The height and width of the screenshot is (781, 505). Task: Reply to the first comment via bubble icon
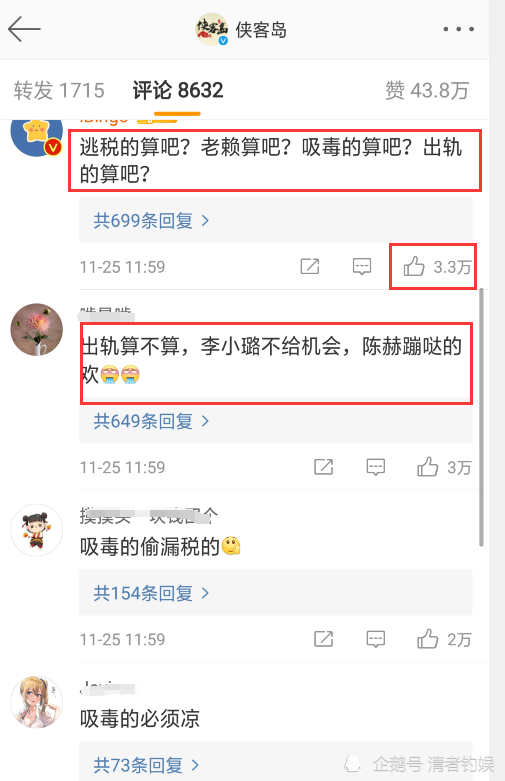click(x=362, y=266)
